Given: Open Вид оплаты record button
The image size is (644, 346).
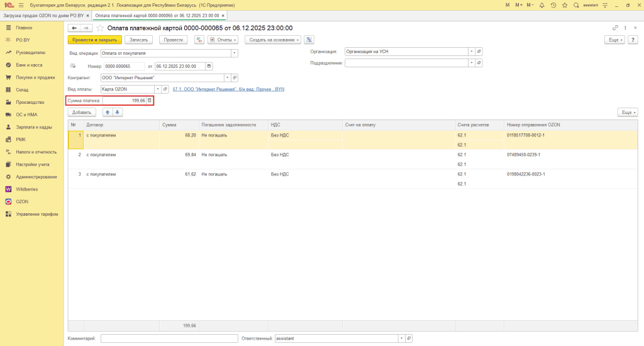Looking at the screenshot, I should [165, 89].
